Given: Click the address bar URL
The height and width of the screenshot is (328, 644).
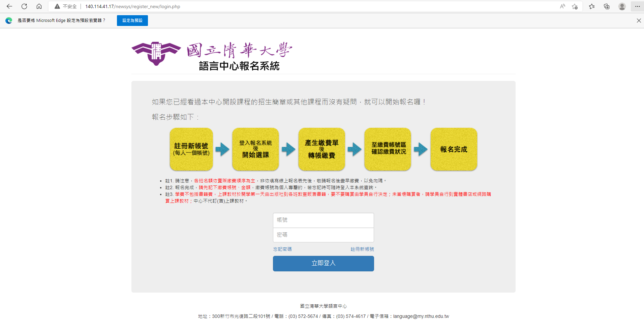Looking at the screenshot, I should coord(133,6).
